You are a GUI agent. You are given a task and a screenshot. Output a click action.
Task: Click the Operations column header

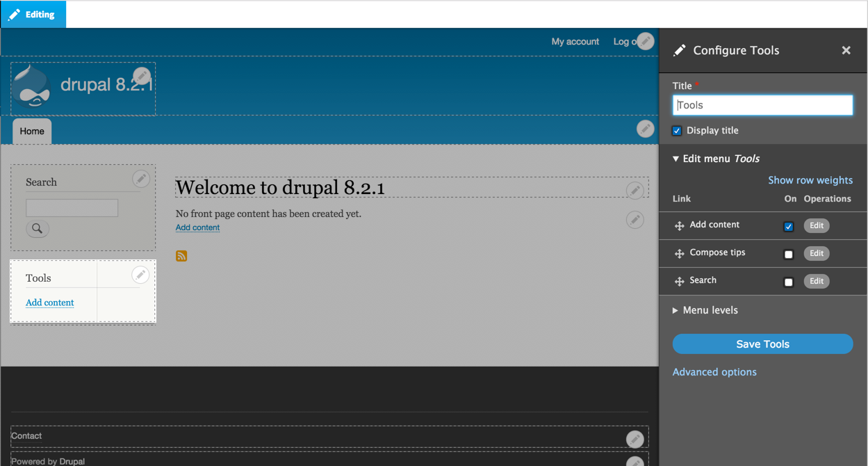coord(827,199)
